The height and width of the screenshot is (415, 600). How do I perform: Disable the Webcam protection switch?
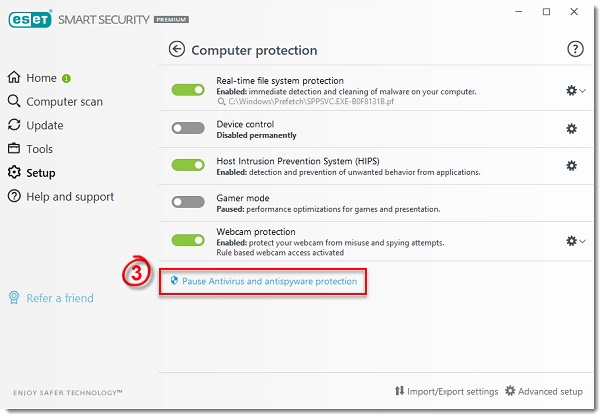click(188, 240)
